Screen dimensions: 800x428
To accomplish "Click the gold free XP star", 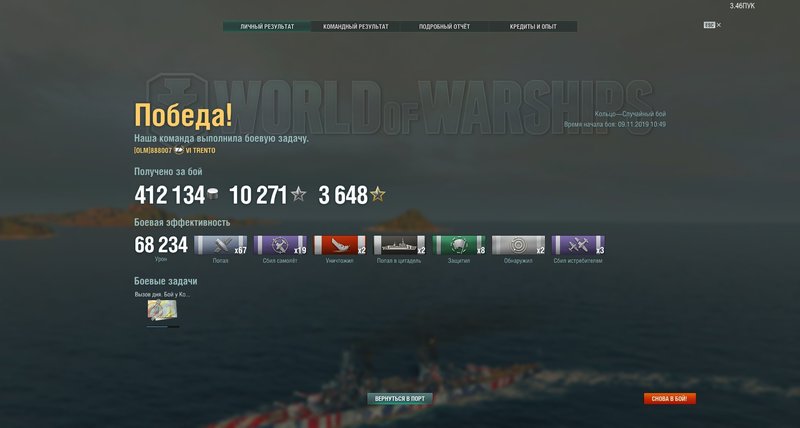I will point(378,194).
